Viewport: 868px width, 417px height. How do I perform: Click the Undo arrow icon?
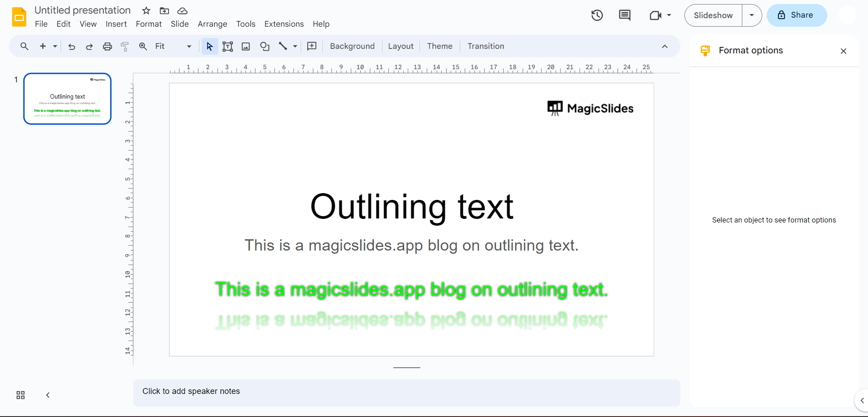71,46
